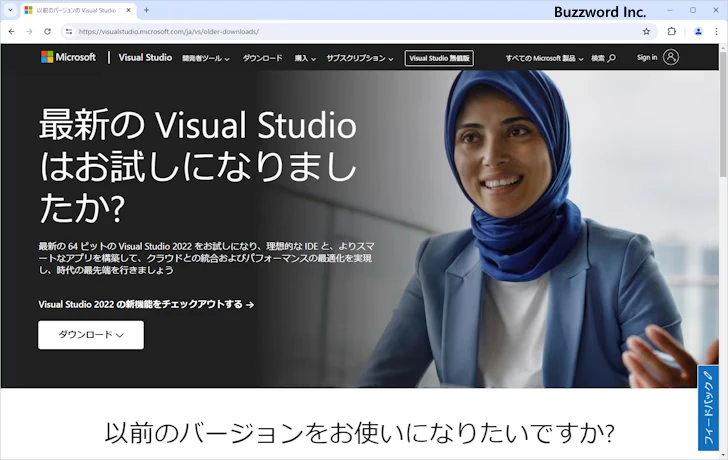
Task: Expand すべての Microsoft 製品 menu
Action: (x=544, y=58)
